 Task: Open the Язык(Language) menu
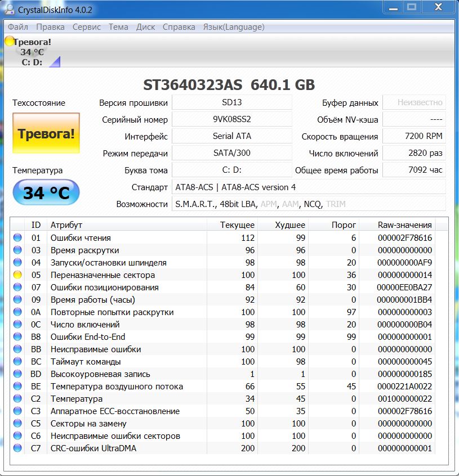click(x=234, y=27)
